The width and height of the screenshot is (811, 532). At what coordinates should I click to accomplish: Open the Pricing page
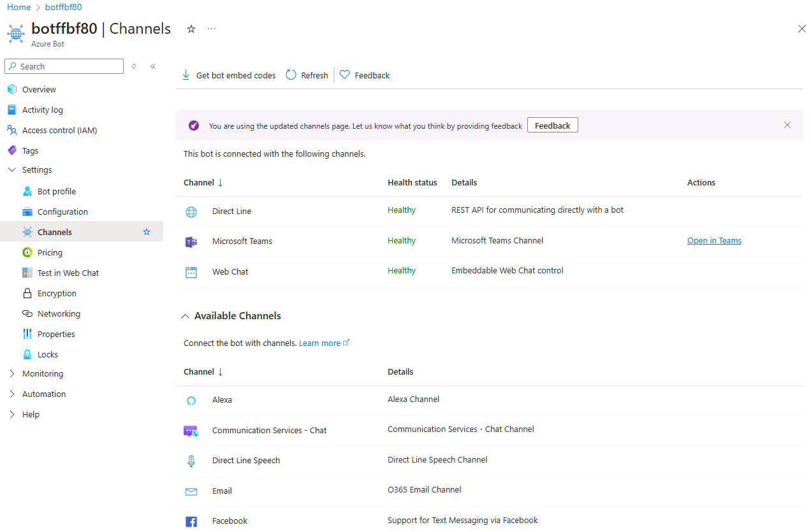click(50, 252)
